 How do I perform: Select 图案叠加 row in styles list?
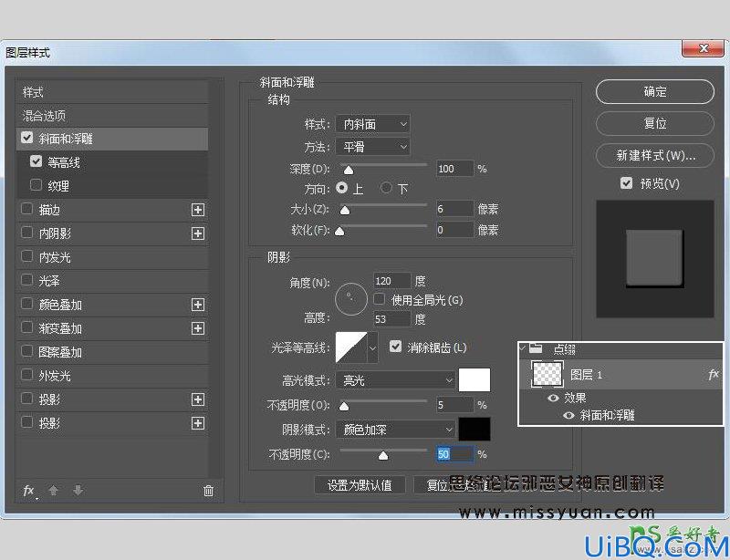tap(111, 352)
